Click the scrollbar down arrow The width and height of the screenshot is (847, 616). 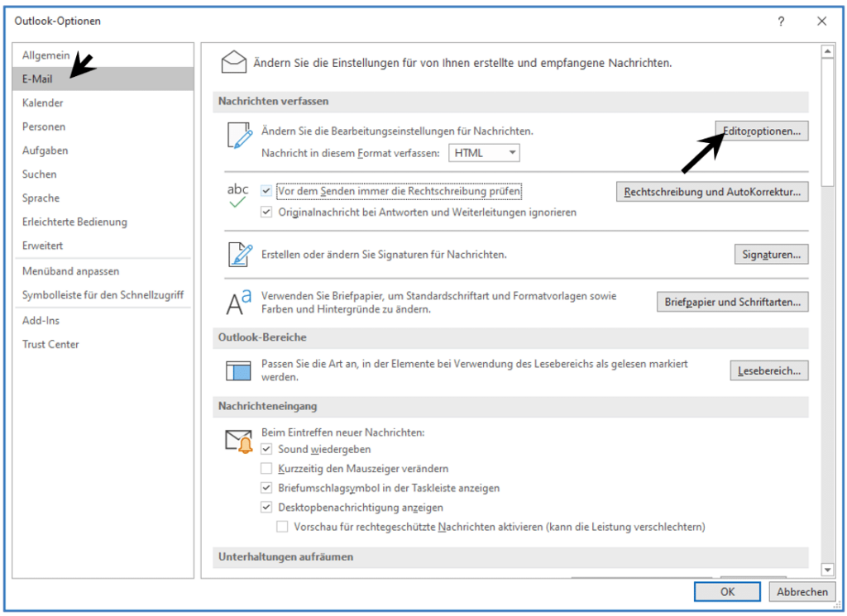pyautogui.click(x=827, y=569)
